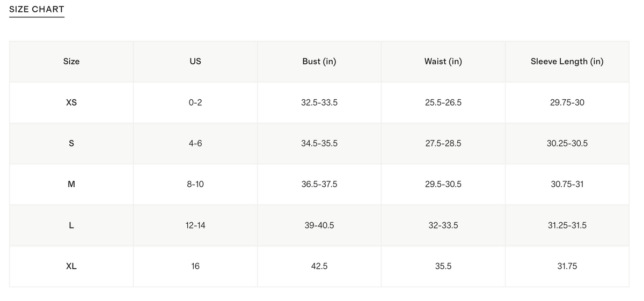Select the S size row label
Image resolution: width=644 pixels, height=301 pixels.
71,143
